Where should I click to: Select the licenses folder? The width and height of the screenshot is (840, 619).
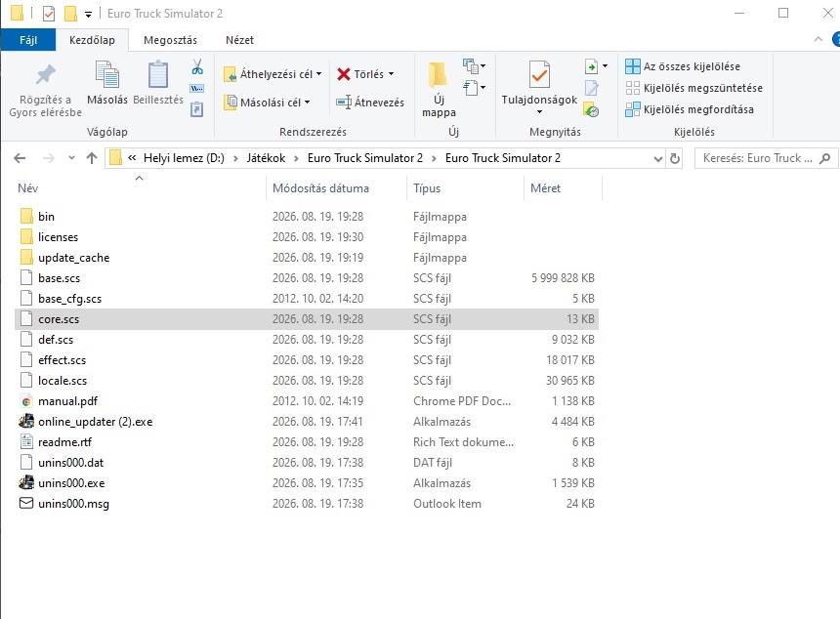(x=307, y=237)
